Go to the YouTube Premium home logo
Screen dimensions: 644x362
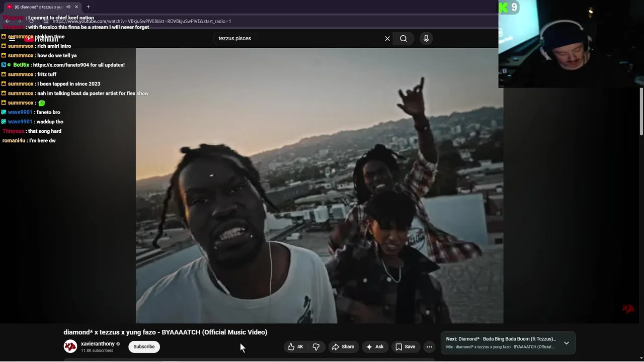pos(41,39)
